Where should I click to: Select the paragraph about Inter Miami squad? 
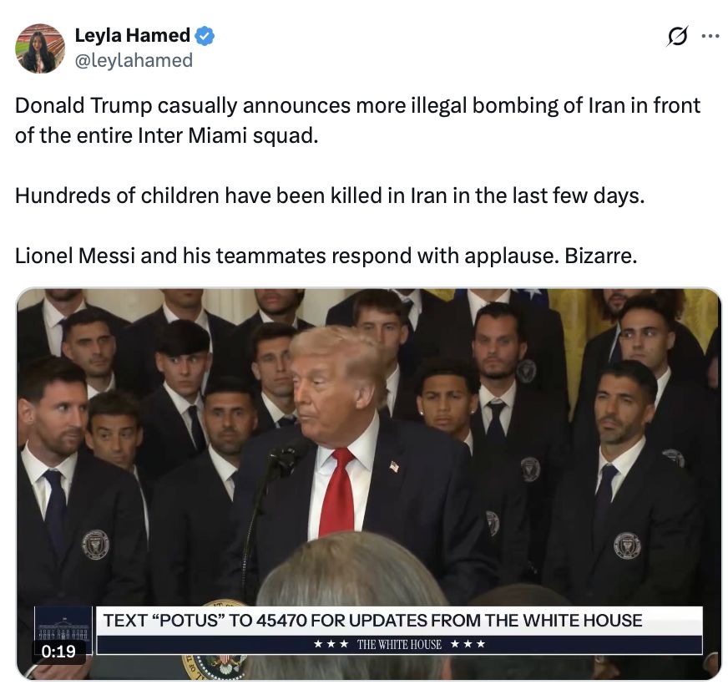point(357,120)
